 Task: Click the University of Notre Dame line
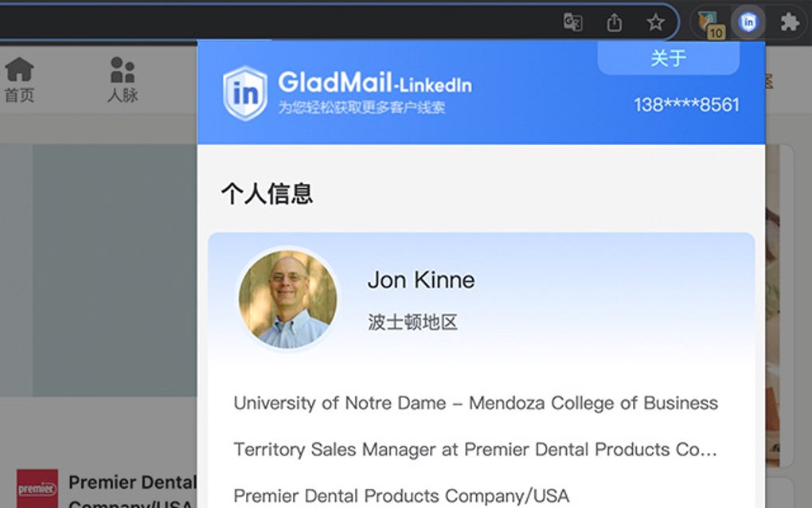(475, 403)
